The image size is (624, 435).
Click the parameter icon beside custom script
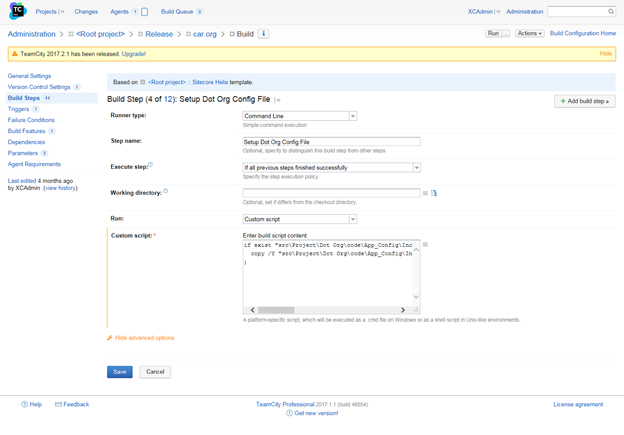(425, 244)
